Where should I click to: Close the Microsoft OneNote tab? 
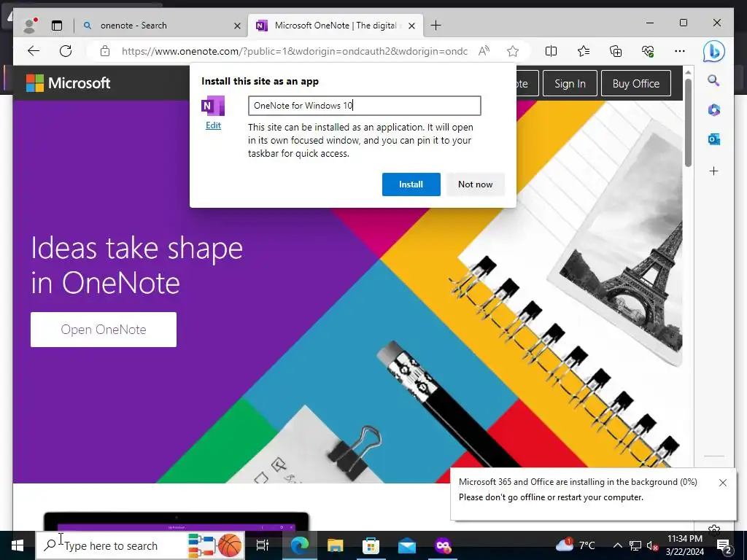click(x=411, y=26)
